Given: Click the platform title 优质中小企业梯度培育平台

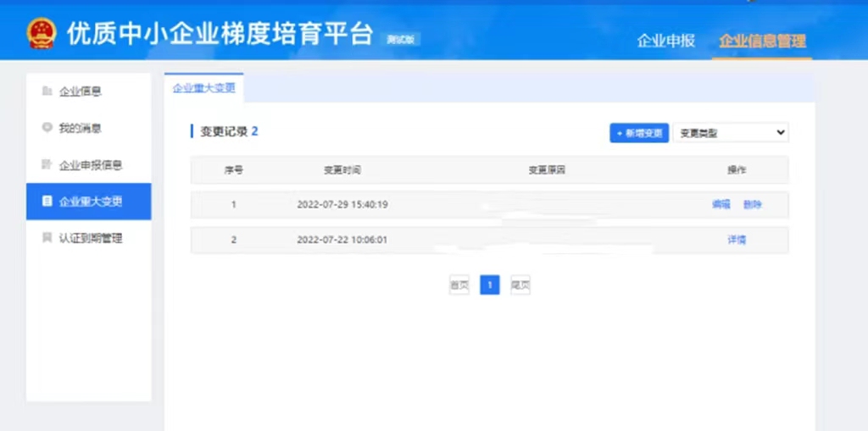Looking at the screenshot, I should pyautogui.click(x=220, y=35).
